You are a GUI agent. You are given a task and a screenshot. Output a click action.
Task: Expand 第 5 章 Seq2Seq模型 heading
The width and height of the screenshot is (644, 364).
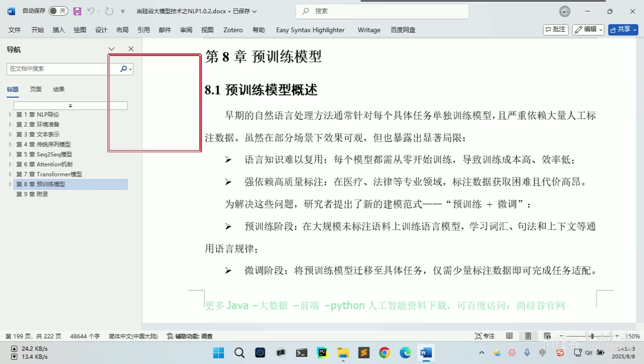pos(10,154)
